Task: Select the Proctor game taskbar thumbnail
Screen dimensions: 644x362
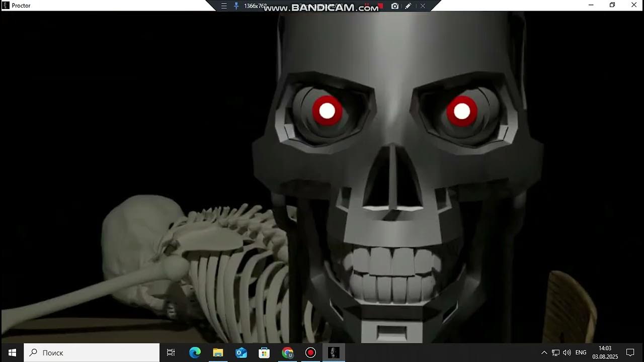Action: tap(334, 352)
